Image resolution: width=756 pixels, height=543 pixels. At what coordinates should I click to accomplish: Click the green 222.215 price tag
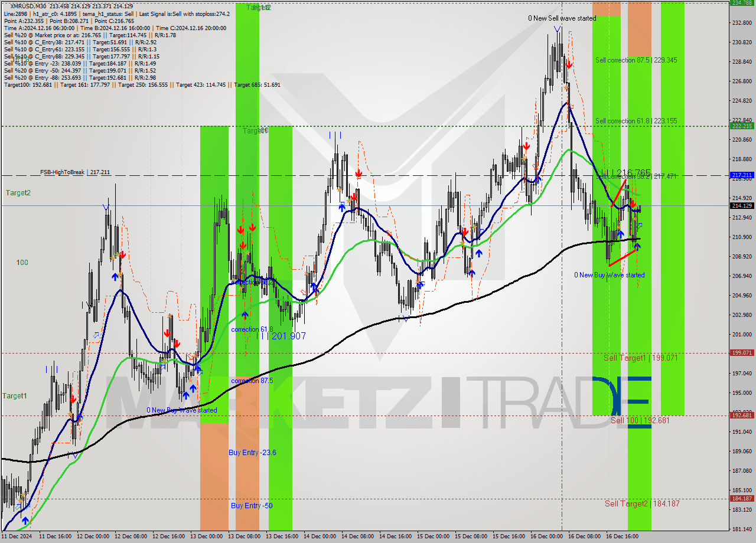(x=742, y=126)
